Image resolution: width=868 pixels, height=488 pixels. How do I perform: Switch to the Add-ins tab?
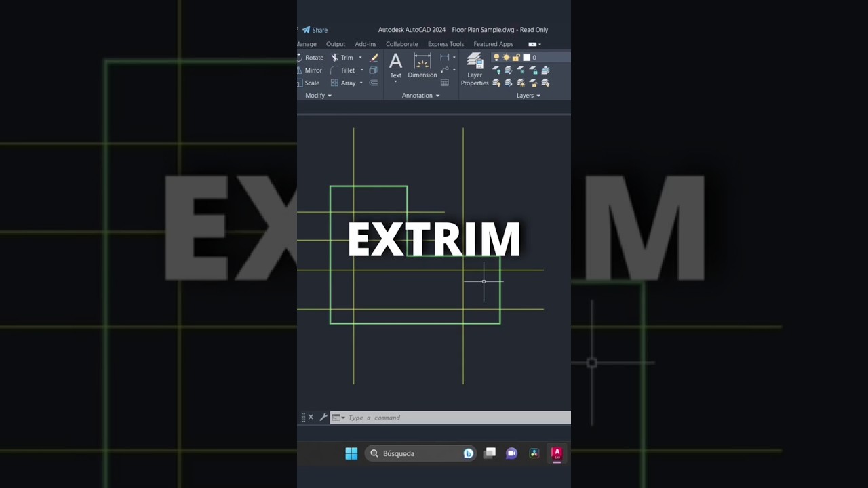pos(366,44)
